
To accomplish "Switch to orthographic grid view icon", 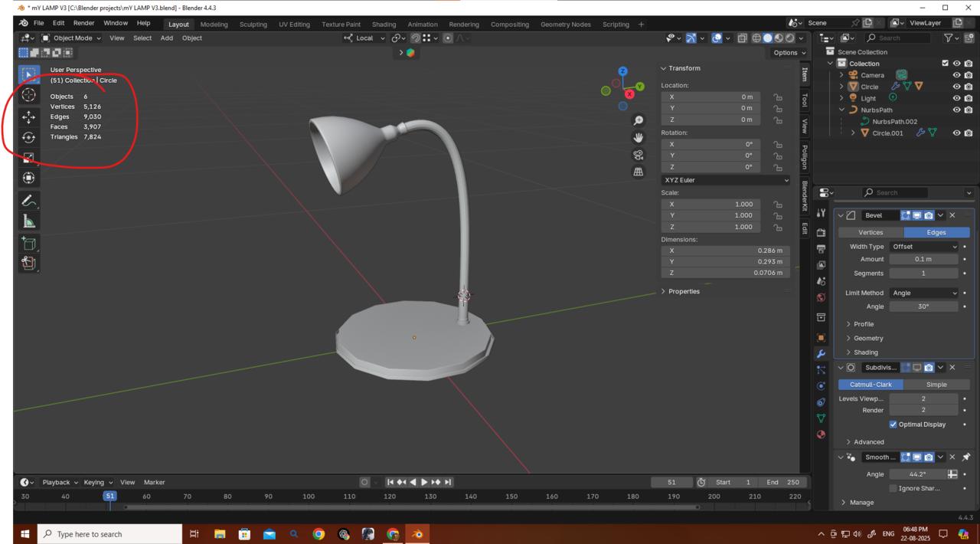I will coord(639,172).
